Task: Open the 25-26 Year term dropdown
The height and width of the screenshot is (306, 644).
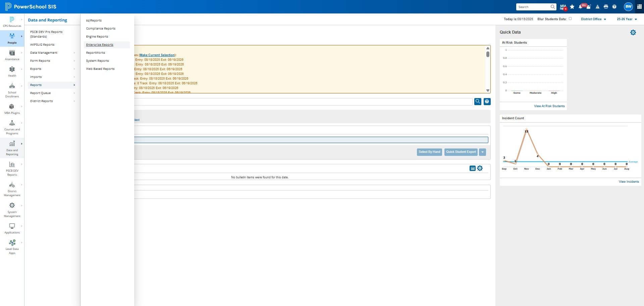Action: point(627,19)
